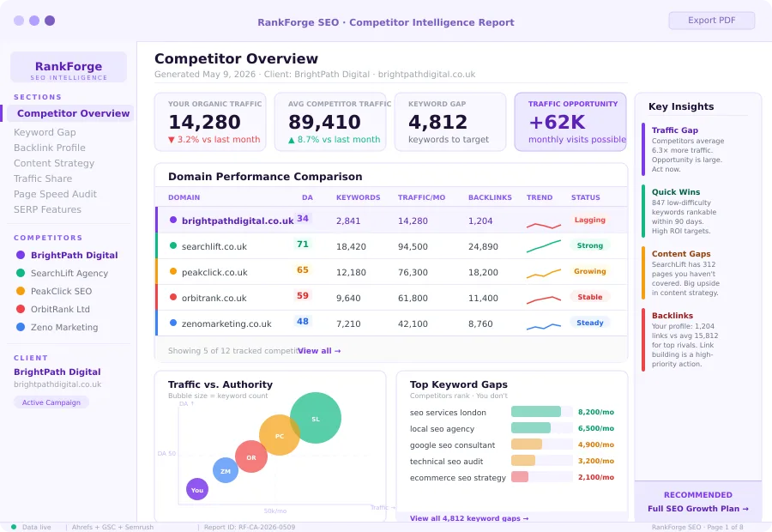Open Backlink Profile section
772x532 pixels.
pos(50,148)
